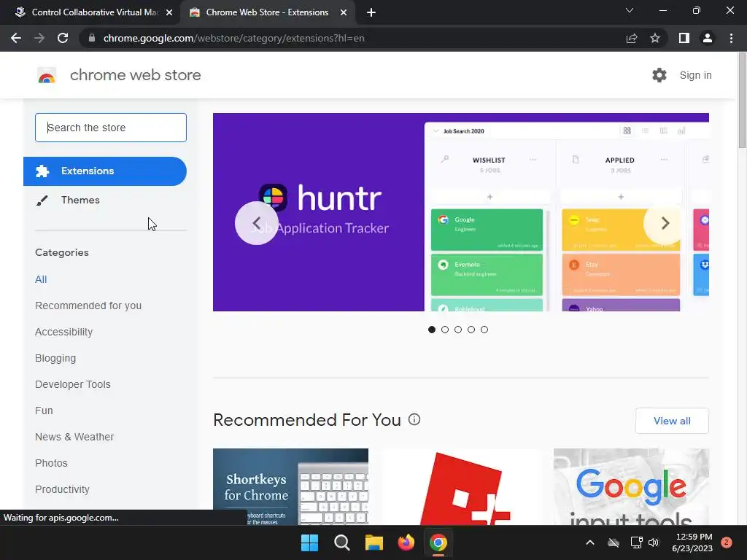Open Windows Start menu
Image resolution: width=747 pixels, height=560 pixels.
pyautogui.click(x=309, y=542)
